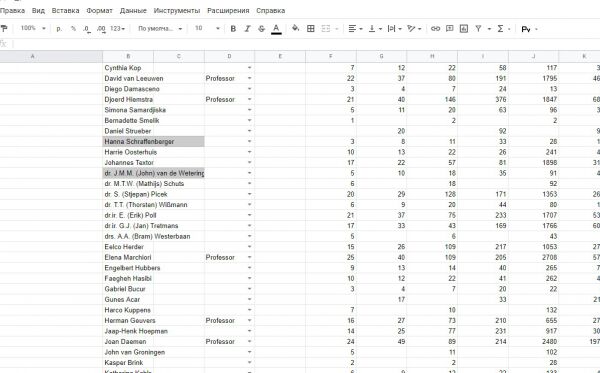
Task: Select the cell Eelco Herder
Action: pos(128,247)
